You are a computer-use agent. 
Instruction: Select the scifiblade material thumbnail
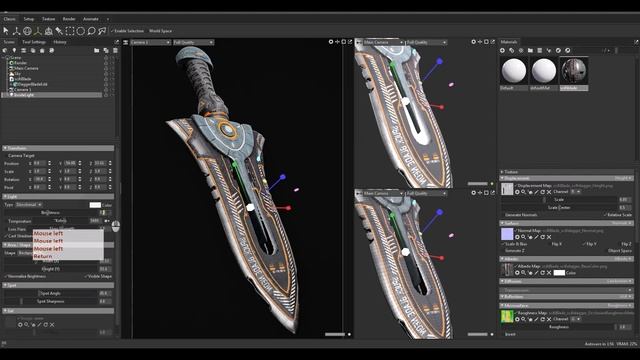coord(574,71)
